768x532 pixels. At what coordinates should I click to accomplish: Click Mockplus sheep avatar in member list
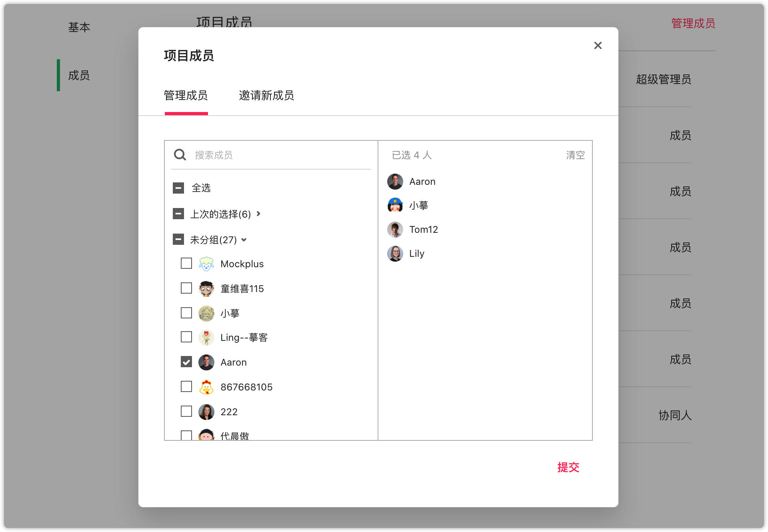(x=206, y=264)
